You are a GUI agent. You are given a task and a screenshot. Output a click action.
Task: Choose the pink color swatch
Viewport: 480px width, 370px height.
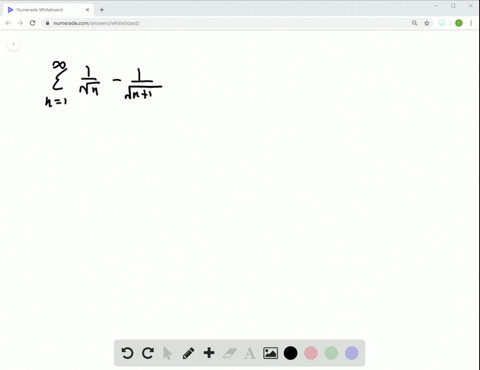point(311,353)
